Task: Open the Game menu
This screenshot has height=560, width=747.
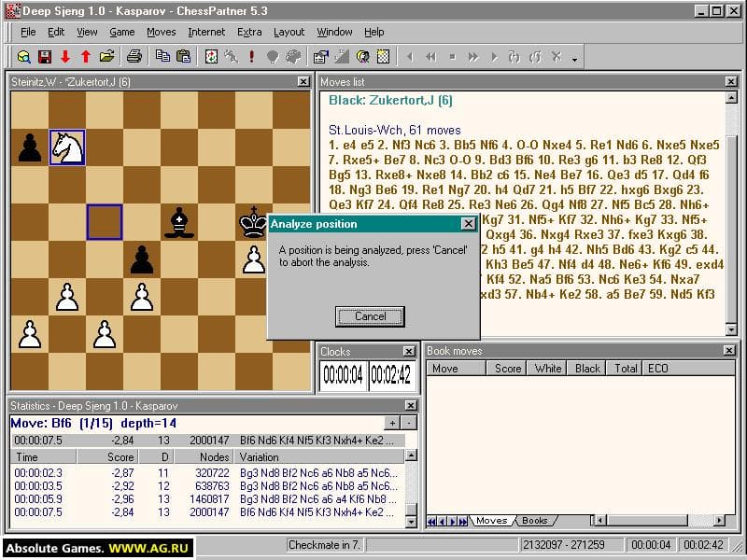Action: 122,32
